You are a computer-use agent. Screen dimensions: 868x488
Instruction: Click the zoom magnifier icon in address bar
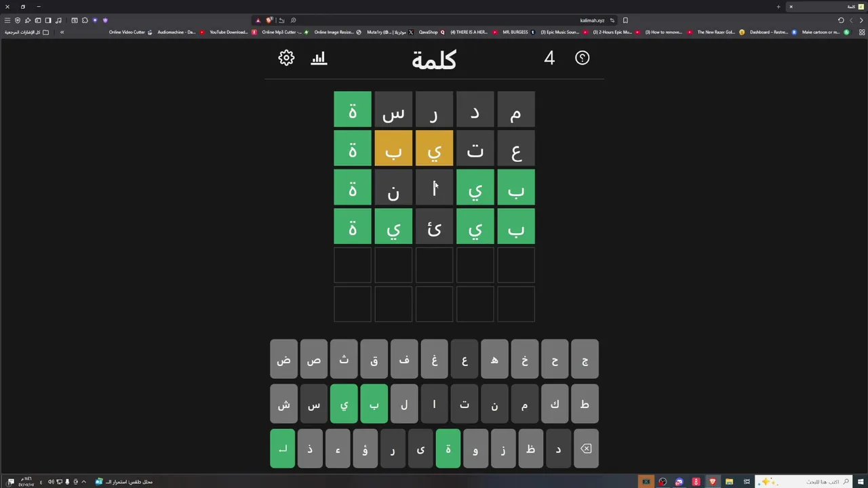coord(293,20)
